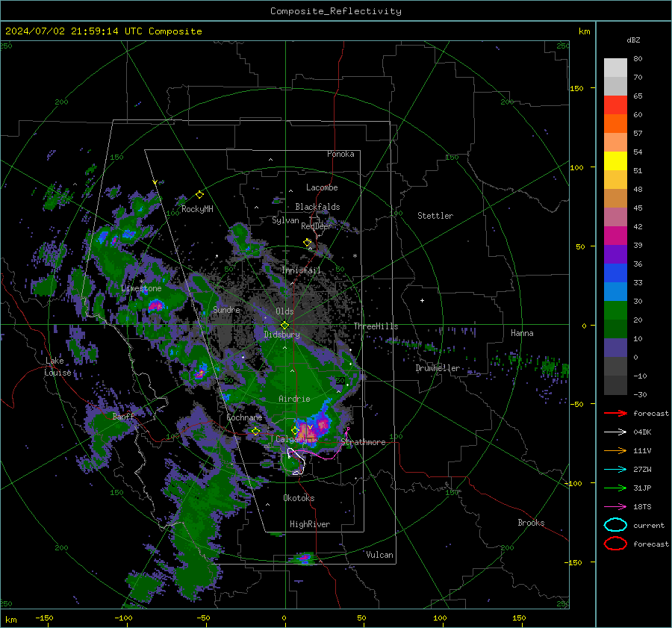672x628 pixels.
Task: Click the '2024/07/02 21:59:14 UTC Composite' timestamp
Action: click(x=103, y=31)
